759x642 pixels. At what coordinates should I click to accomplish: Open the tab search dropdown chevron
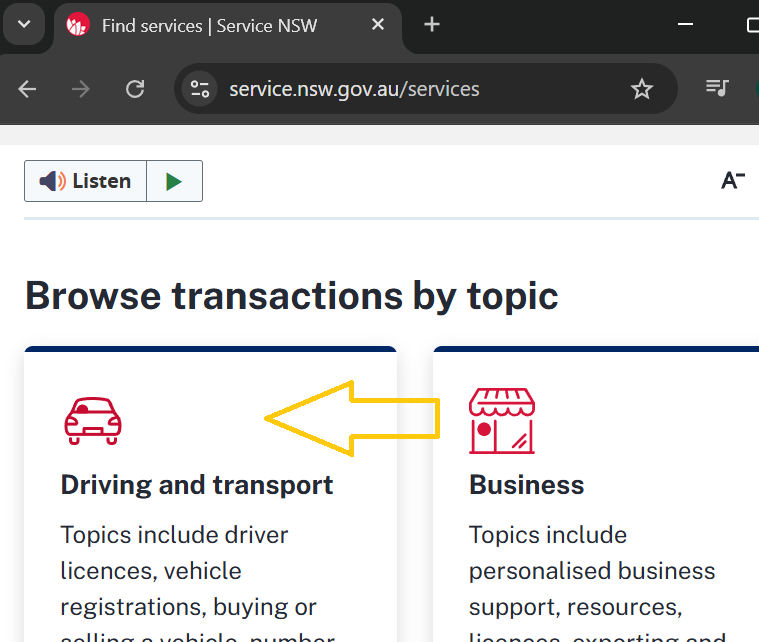point(24,25)
